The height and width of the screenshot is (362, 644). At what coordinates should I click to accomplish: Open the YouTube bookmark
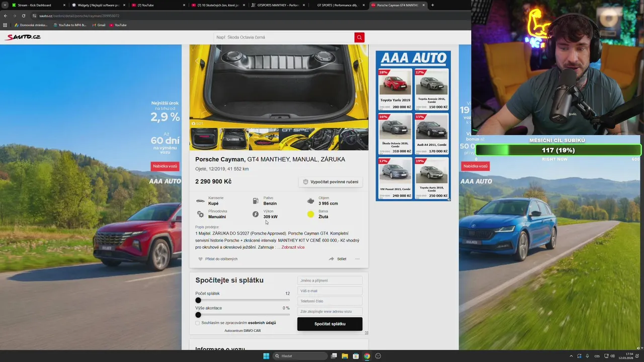(x=118, y=25)
